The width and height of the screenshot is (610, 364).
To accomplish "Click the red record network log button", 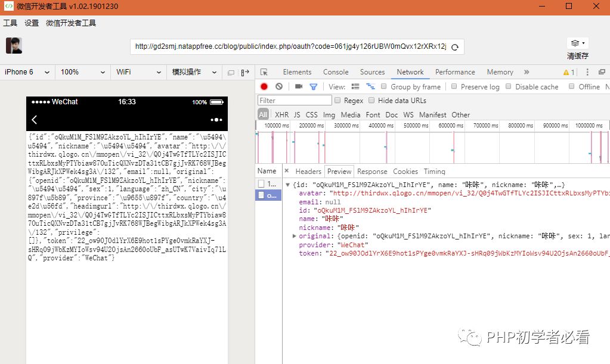I will (264, 86).
